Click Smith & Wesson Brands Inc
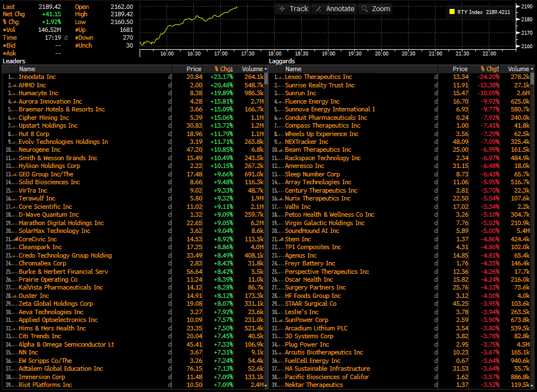The height and width of the screenshot is (392, 537). pos(58,158)
